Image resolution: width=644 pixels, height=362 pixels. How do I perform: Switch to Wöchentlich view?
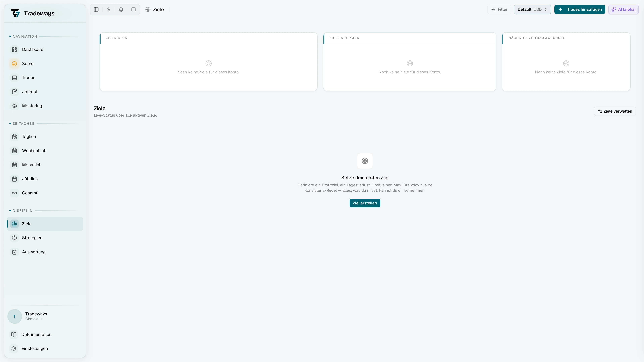(45, 151)
